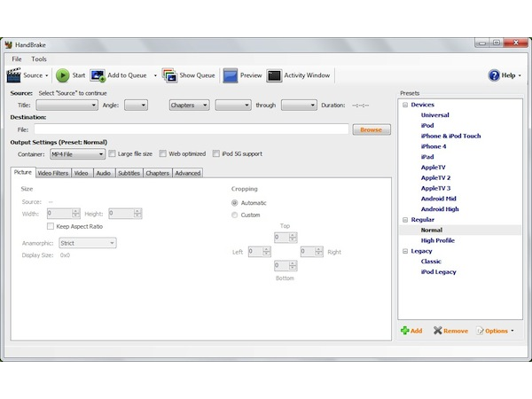Select the Universal preset

[x=435, y=115]
